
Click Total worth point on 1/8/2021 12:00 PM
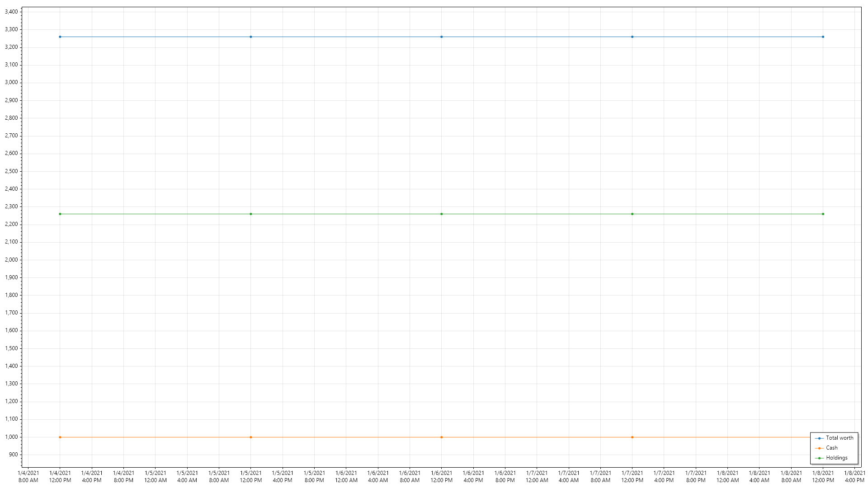click(823, 37)
